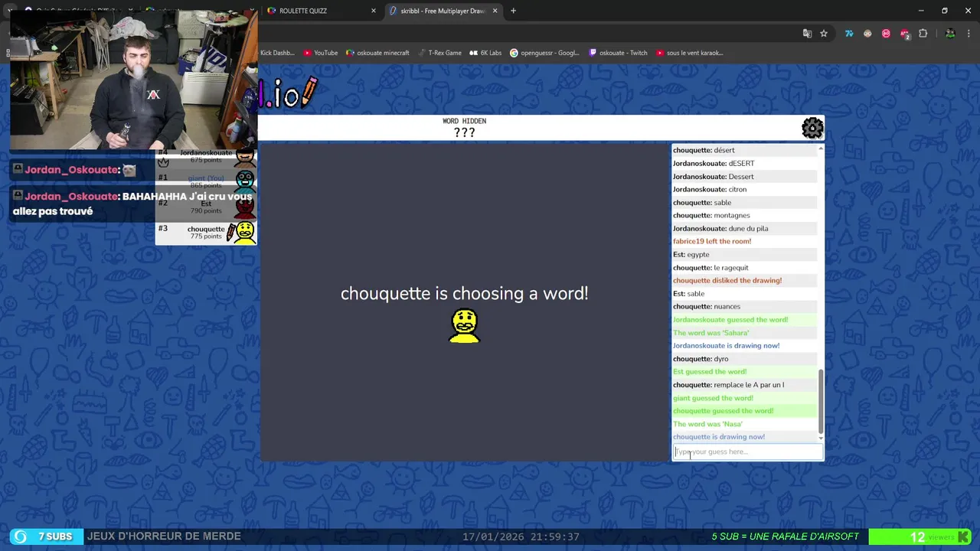
Task: Click the yellow avatar under 'choosing a word'
Action: pyautogui.click(x=465, y=325)
